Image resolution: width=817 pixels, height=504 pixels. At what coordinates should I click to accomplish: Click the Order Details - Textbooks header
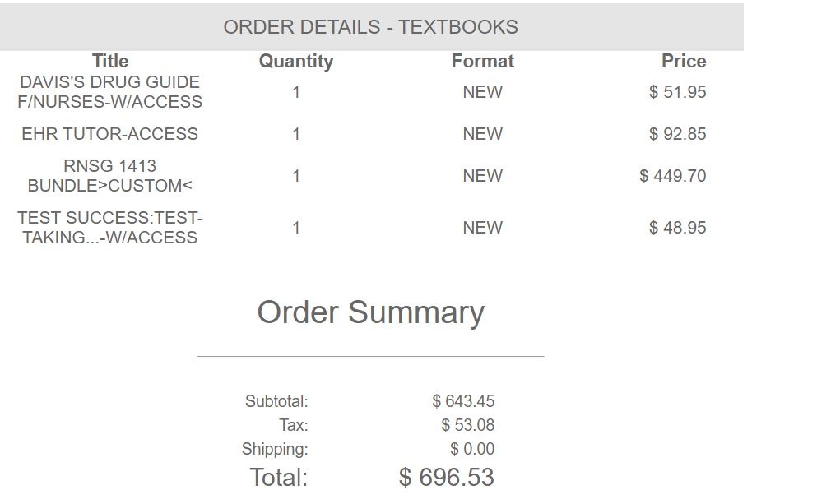point(370,27)
